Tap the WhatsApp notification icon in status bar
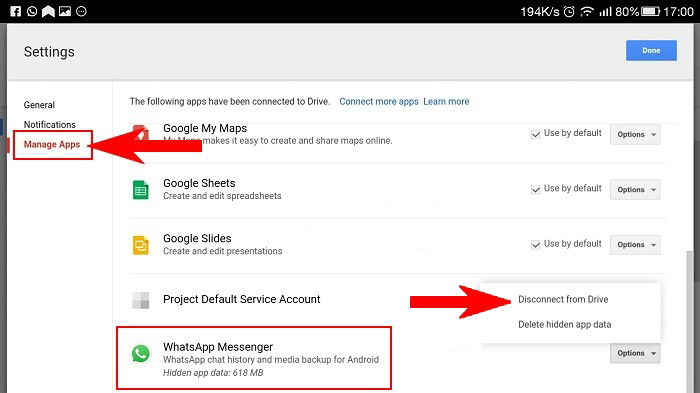Image resolution: width=700 pixels, height=393 pixels. pos(32,11)
